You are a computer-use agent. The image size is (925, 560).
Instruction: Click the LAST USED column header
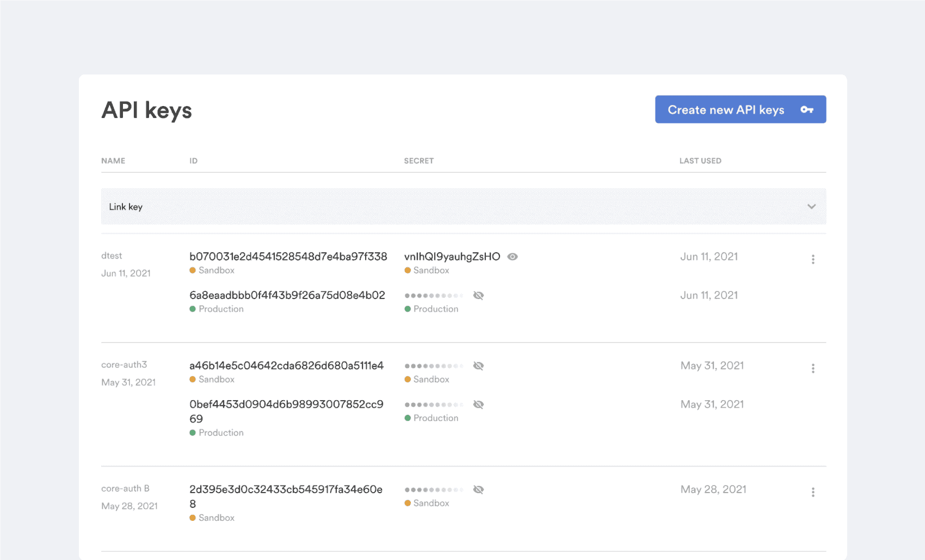[x=700, y=160]
